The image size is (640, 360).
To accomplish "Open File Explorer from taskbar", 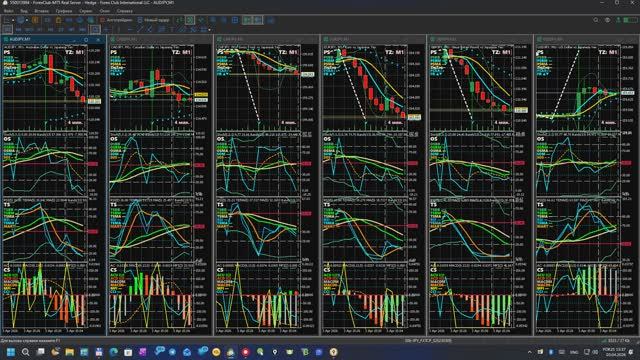I will tap(69, 352).
